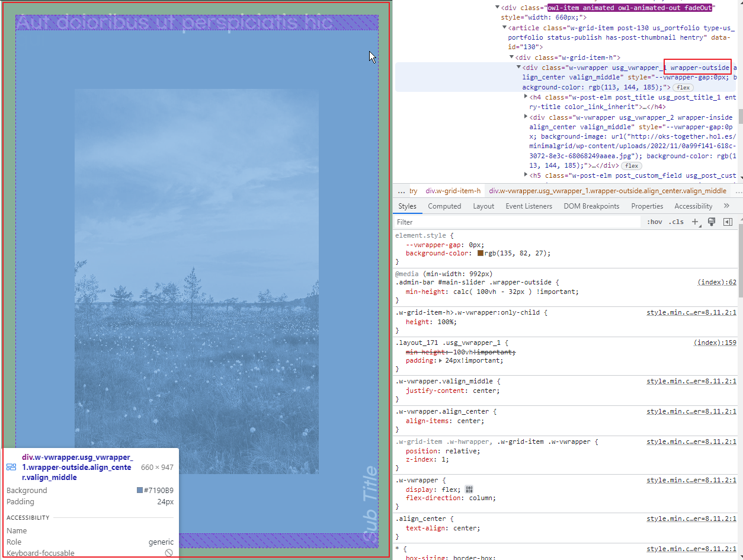Collapse the selected usg_vwrapper_1 div node
Screen dimensions: 743x560
pyautogui.click(x=519, y=68)
